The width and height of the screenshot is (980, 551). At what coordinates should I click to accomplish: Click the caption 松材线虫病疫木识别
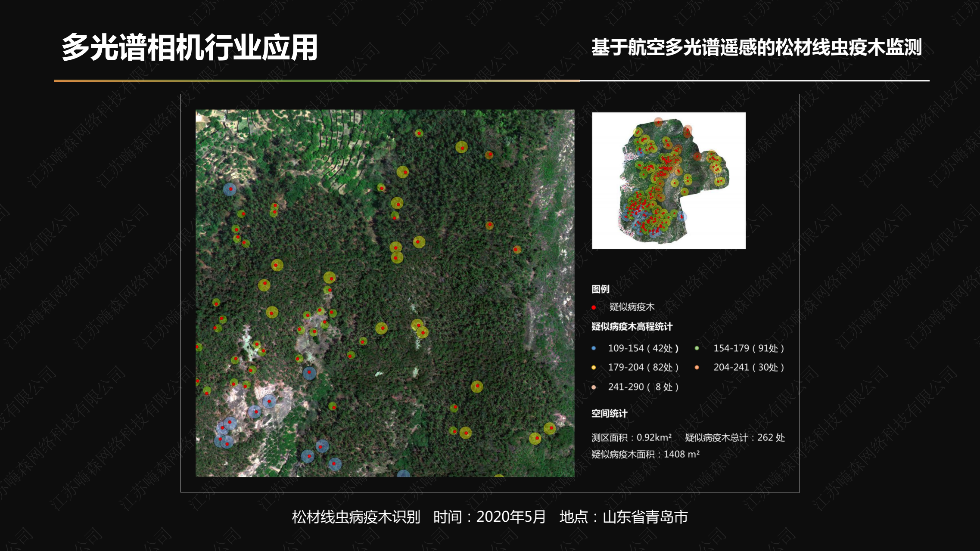[x=356, y=517]
